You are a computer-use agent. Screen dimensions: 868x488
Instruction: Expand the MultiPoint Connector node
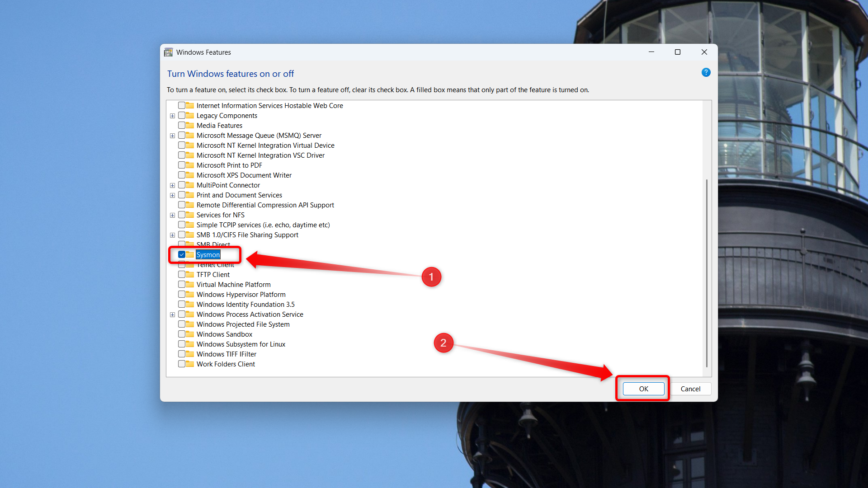[x=172, y=185]
